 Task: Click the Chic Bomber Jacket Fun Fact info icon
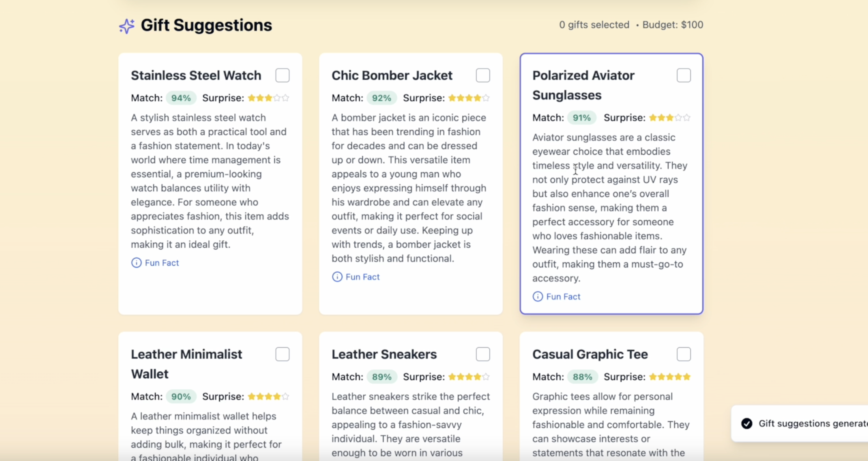tap(337, 277)
